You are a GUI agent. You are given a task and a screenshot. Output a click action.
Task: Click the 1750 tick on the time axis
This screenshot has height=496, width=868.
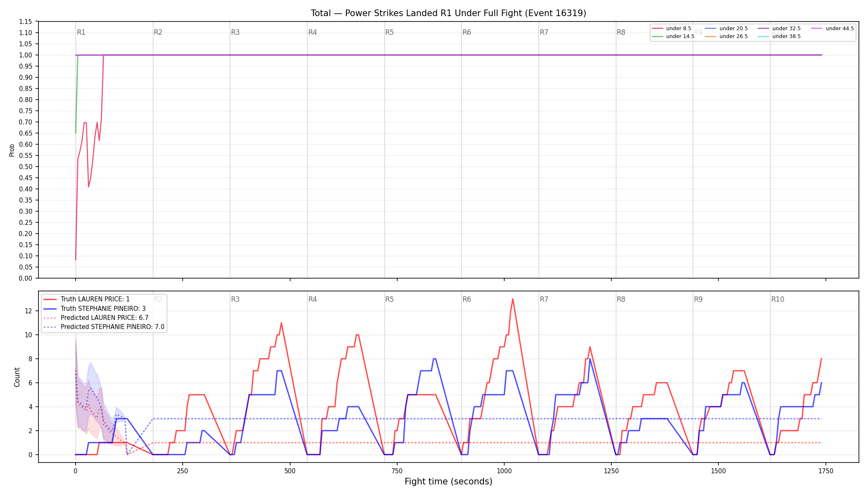825,471
